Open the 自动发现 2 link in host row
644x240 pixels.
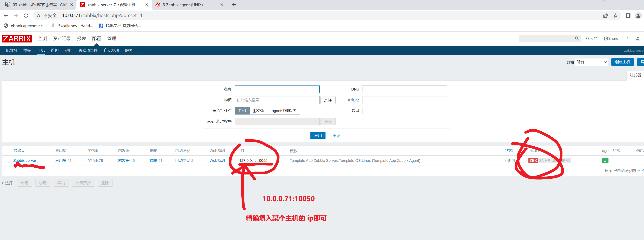tap(183, 161)
